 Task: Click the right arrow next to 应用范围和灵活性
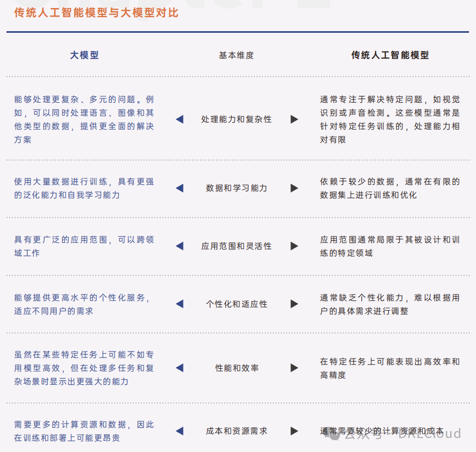[294, 246]
